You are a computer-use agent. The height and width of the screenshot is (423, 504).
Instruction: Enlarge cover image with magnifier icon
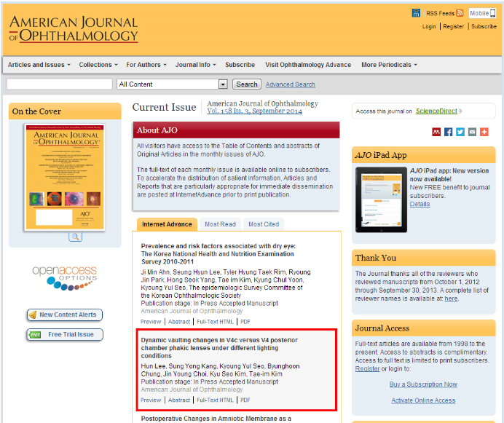tap(75, 237)
